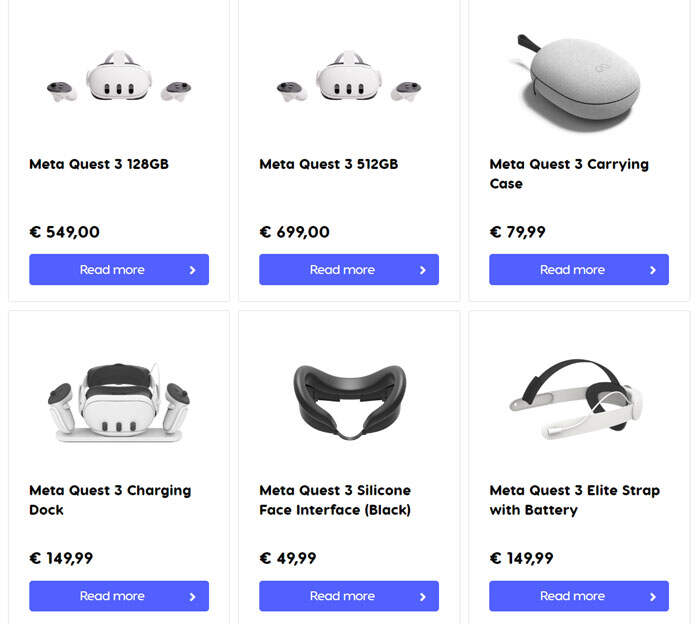Click chevron arrow on Meta Quest 3 512GB button

coord(422,270)
